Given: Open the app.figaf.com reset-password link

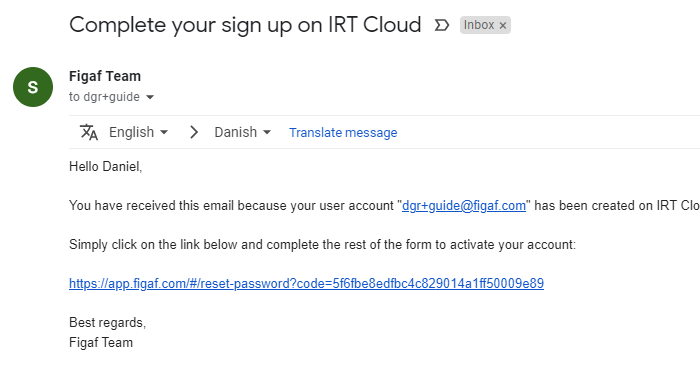Looking at the screenshot, I should click(x=306, y=283).
